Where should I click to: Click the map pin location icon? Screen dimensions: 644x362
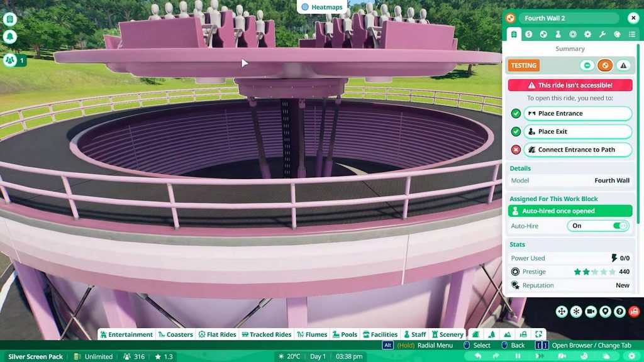[605, 312]
